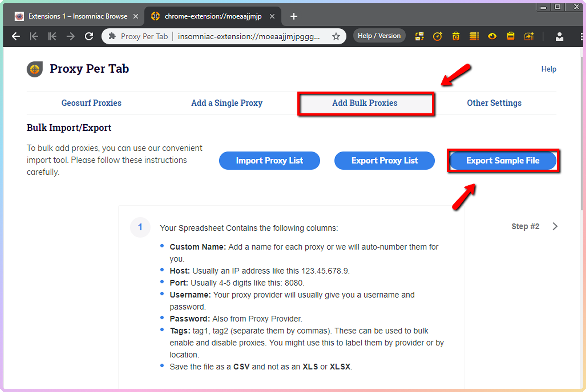Click the mail swap extension icon
The height and width of the screenshot is (392, 586).
[419, 36]
